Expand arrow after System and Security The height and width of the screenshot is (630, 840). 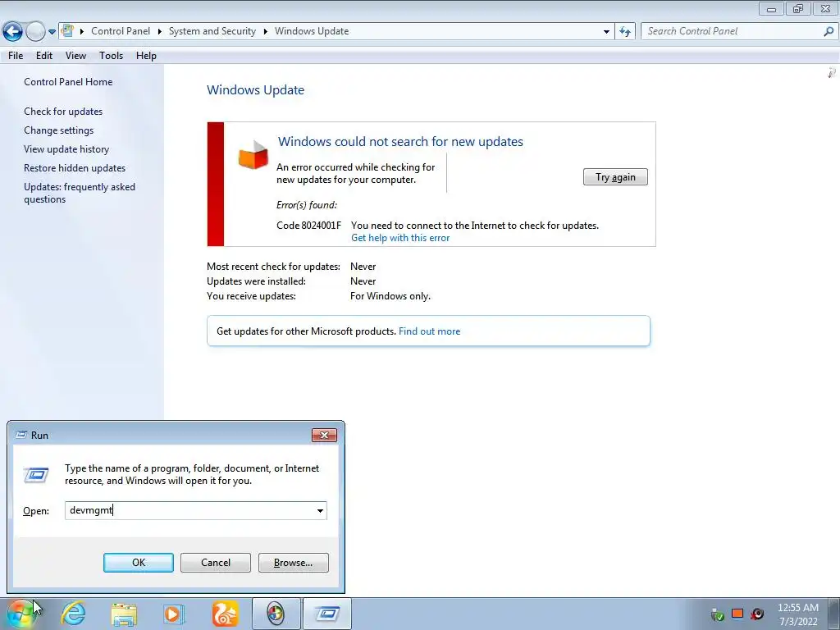click(x=265, y=32)
